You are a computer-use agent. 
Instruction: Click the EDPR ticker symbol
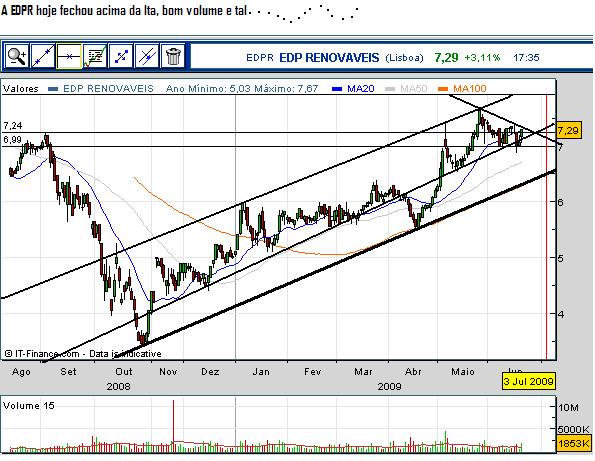[x=260, y=58]
